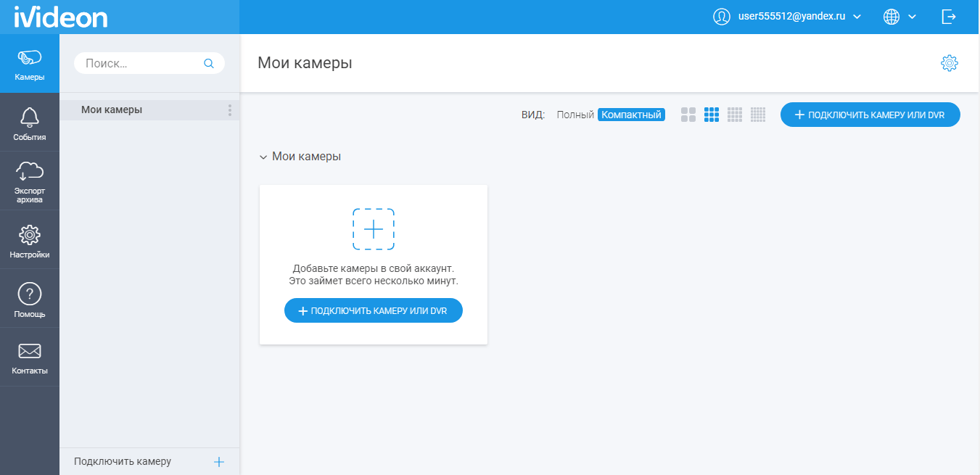Open the Помощь help section
The image size is (980, 475).
(29, 300)
